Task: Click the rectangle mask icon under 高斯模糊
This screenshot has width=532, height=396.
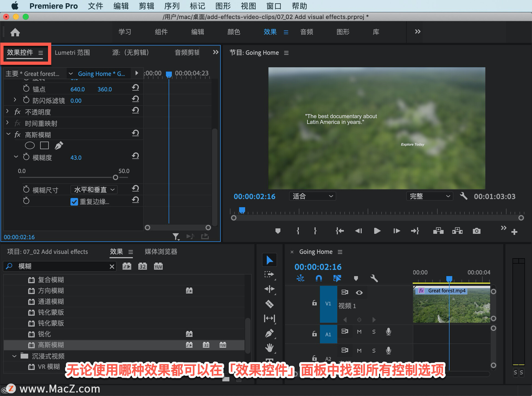Action: click(44, 145)
